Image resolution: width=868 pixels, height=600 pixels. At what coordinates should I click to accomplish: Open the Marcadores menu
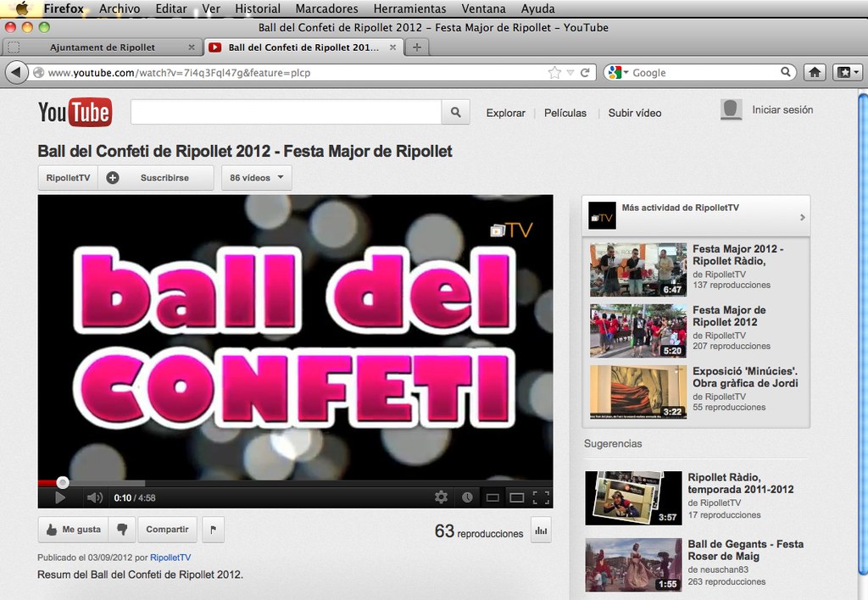point(326,8)
